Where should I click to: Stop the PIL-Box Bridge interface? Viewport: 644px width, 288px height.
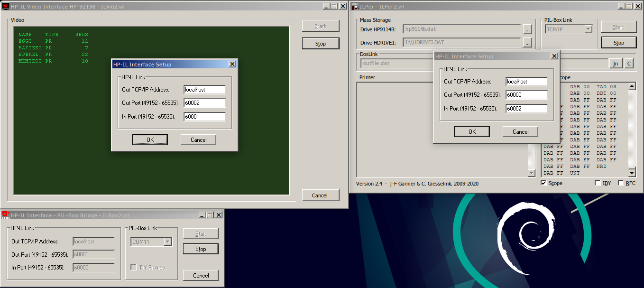tap(201, 249)
